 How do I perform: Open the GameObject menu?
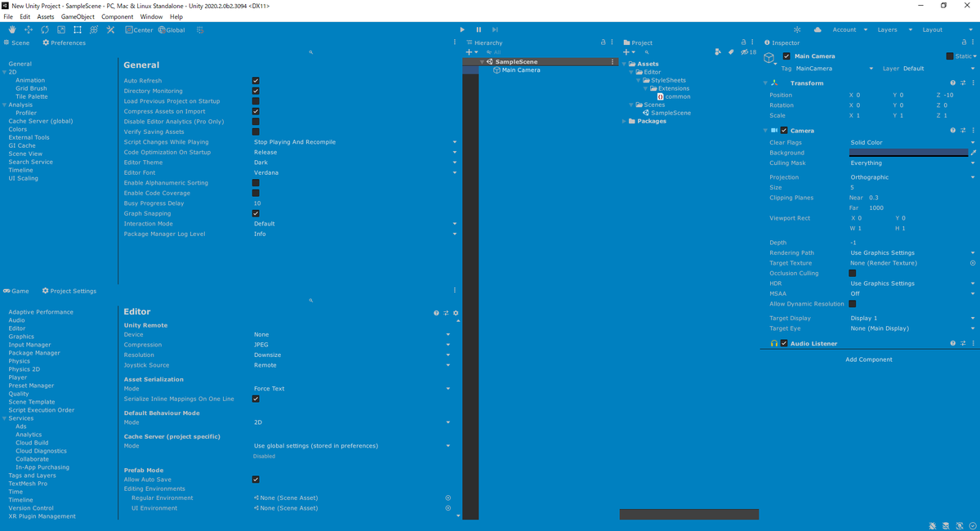78,16
